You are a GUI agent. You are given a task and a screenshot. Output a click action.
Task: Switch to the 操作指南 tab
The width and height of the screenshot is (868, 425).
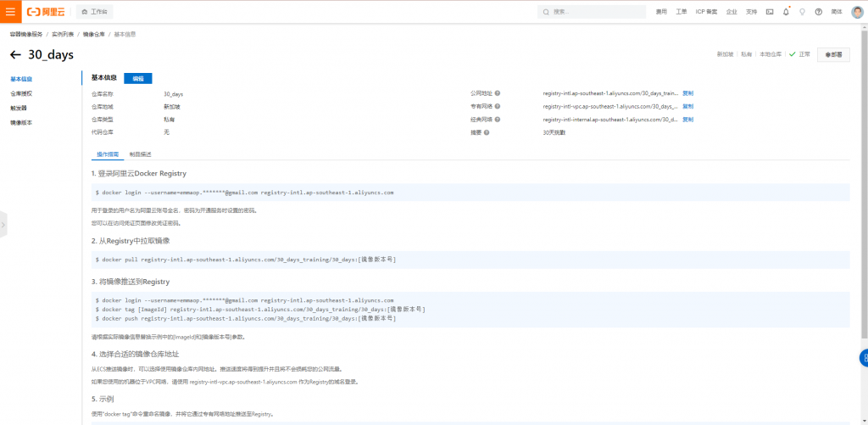click(x=108, y=154)
